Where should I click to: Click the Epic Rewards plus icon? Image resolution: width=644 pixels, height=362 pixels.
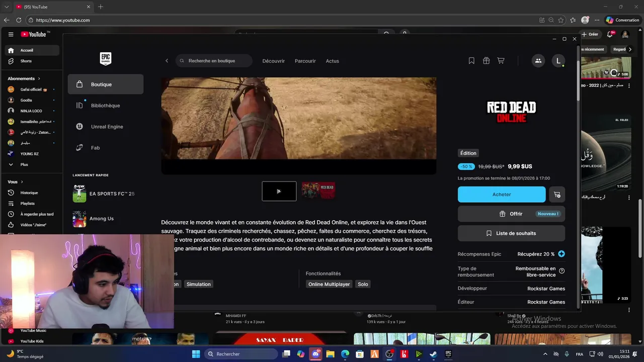pyautogui.click(x=561, y=254)
